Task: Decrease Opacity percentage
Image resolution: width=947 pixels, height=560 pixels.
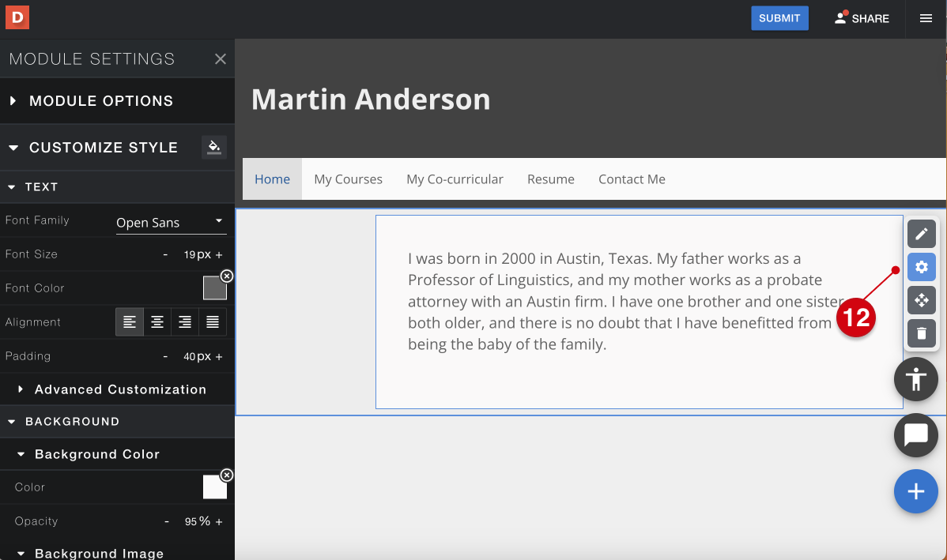Action: pos(167,521)
